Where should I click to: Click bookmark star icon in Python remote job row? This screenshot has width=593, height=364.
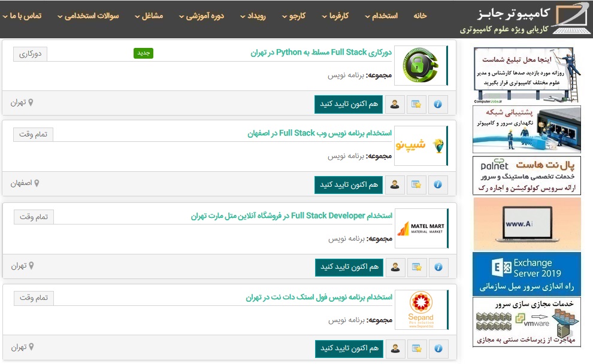click(416, 104)
